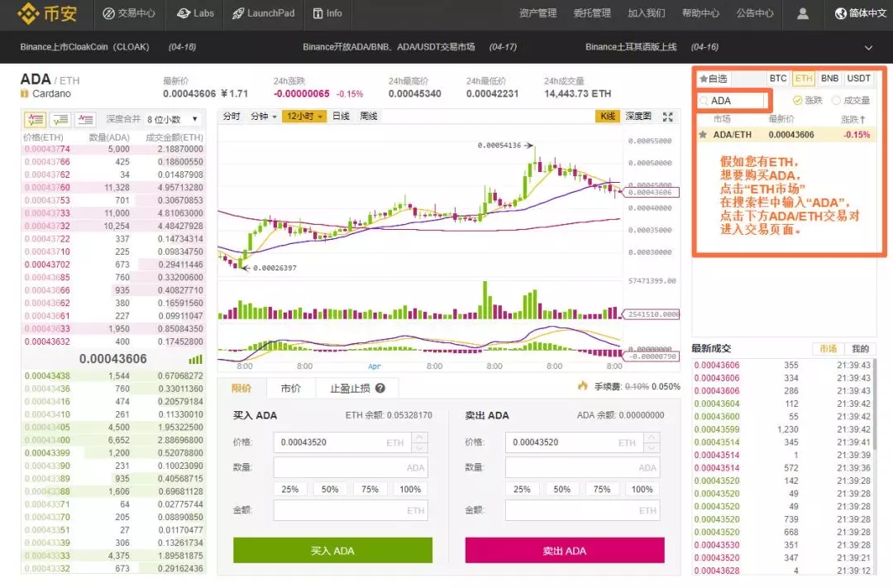Open the 委托管理 menu link
Viewport: 893px width, 588px height.
[x=592, y=13]
